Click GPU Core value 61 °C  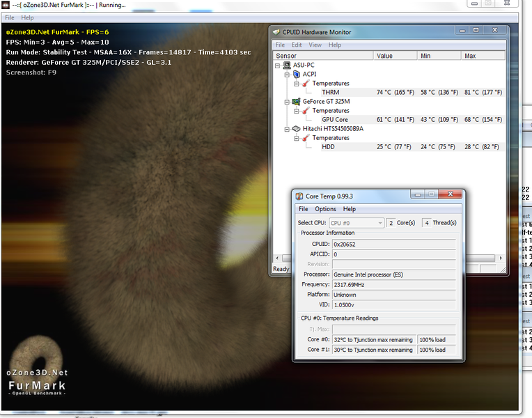[x=396, y=120]
